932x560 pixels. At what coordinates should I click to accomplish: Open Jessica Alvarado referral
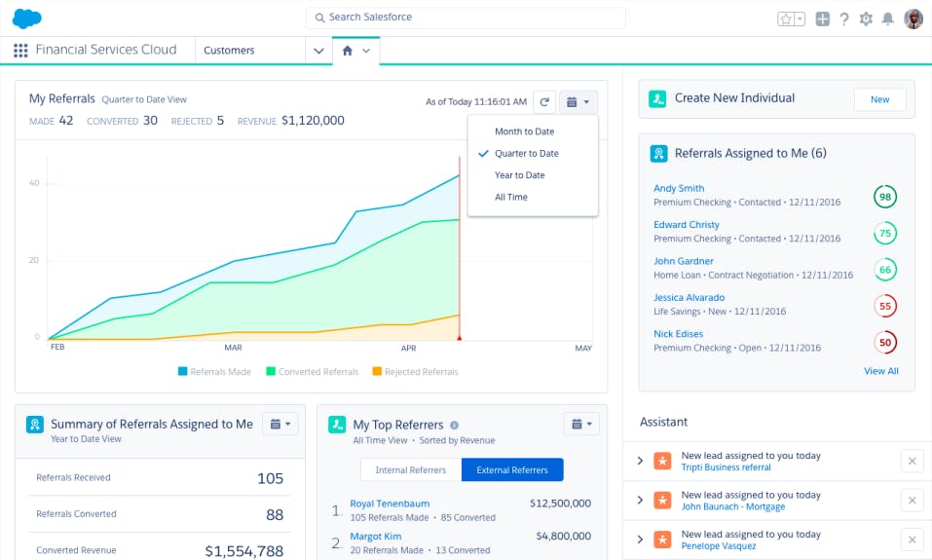coord(689,297)
